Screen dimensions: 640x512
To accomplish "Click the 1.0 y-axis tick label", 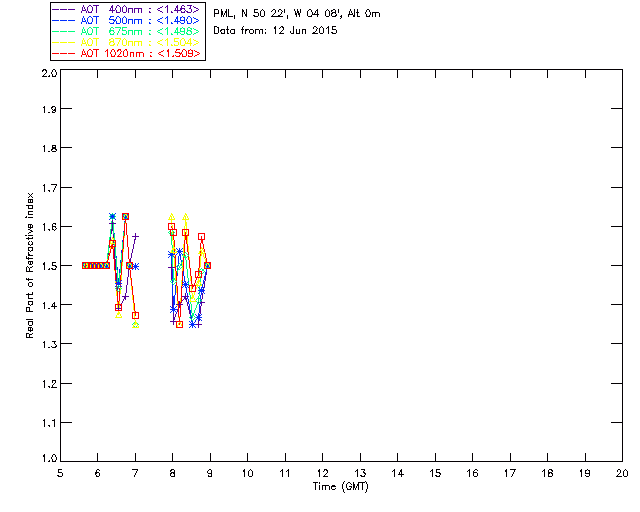I will (x=49, y=459).
